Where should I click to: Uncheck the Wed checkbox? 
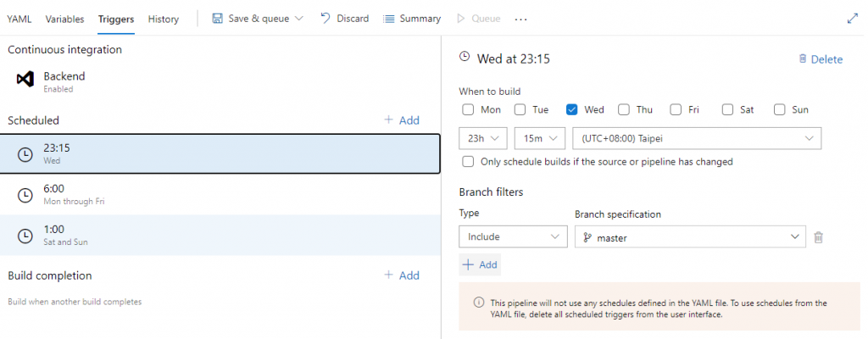coord(572,109)
